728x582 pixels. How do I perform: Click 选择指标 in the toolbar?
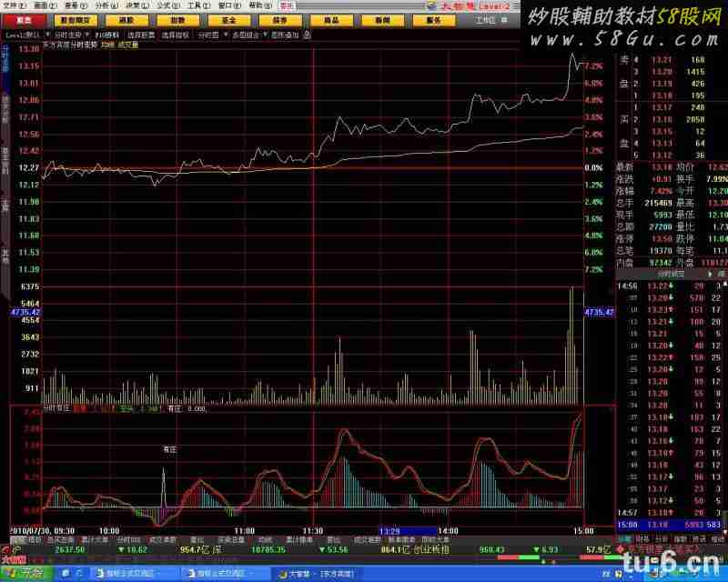pos(176,35)
